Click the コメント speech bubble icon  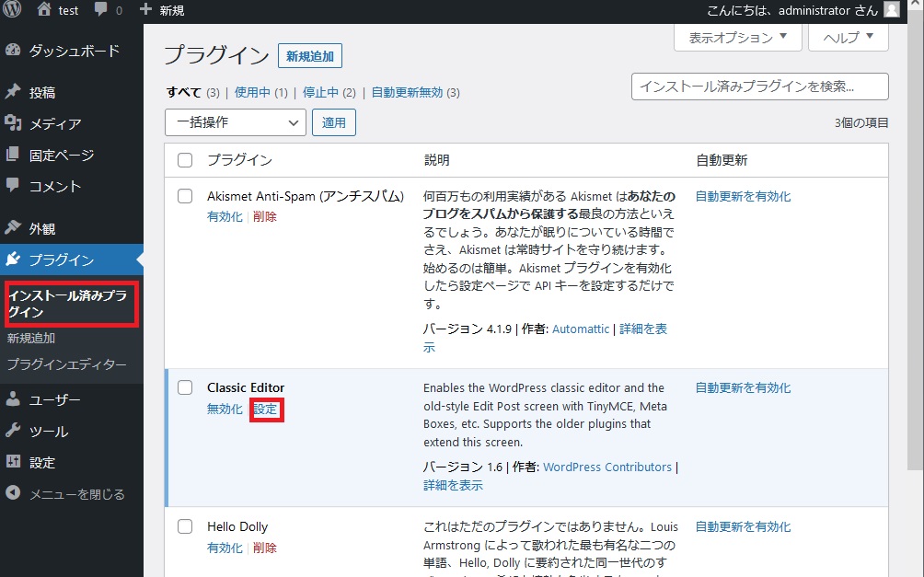(13, 186)
